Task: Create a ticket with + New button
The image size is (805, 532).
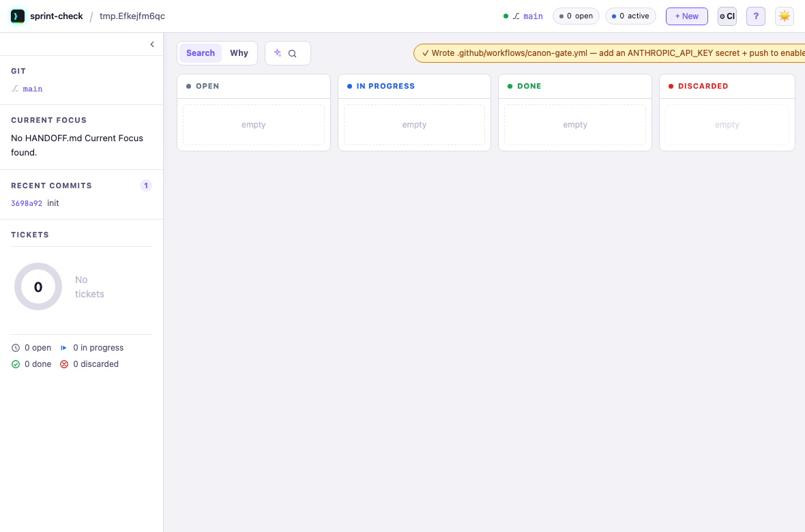Action: (686, 16)
